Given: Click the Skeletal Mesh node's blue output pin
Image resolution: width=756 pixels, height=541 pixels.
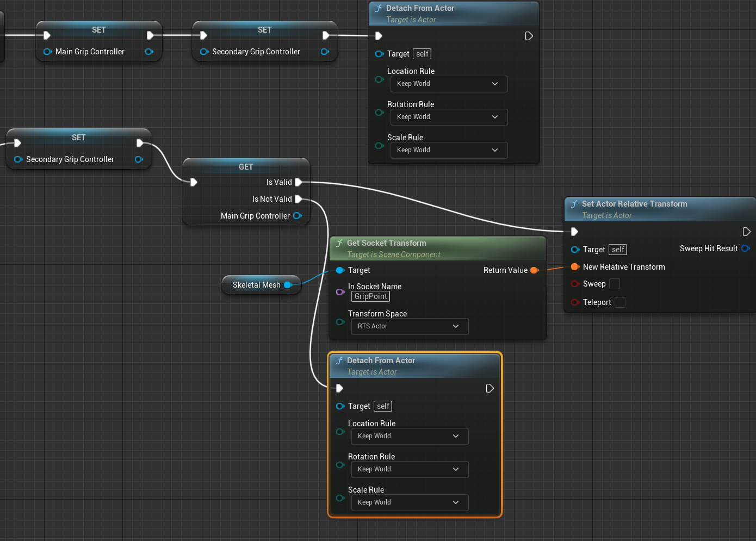Looking at the screenshot, I should click(288, 285).
